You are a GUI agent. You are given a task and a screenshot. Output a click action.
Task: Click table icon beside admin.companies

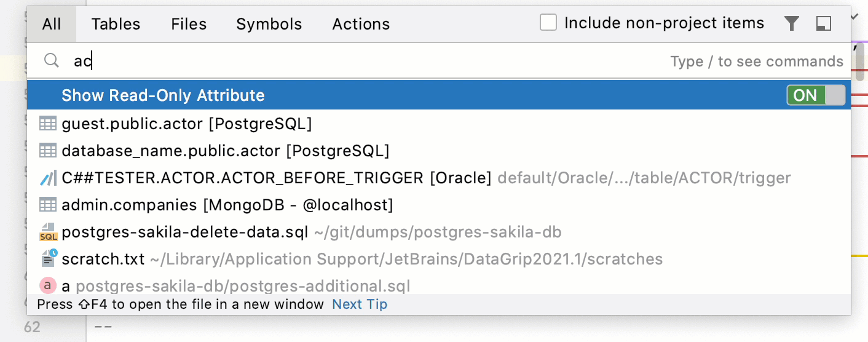(x=47, y=205)
